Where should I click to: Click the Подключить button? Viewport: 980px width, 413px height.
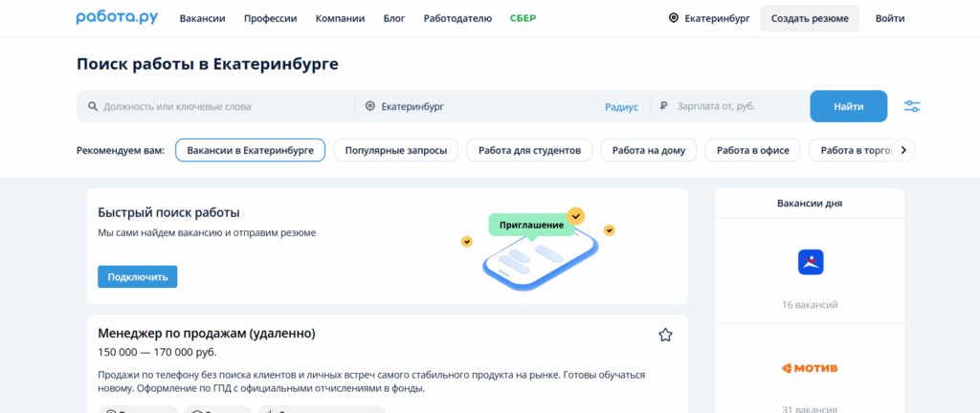click(x=137, y=277)
